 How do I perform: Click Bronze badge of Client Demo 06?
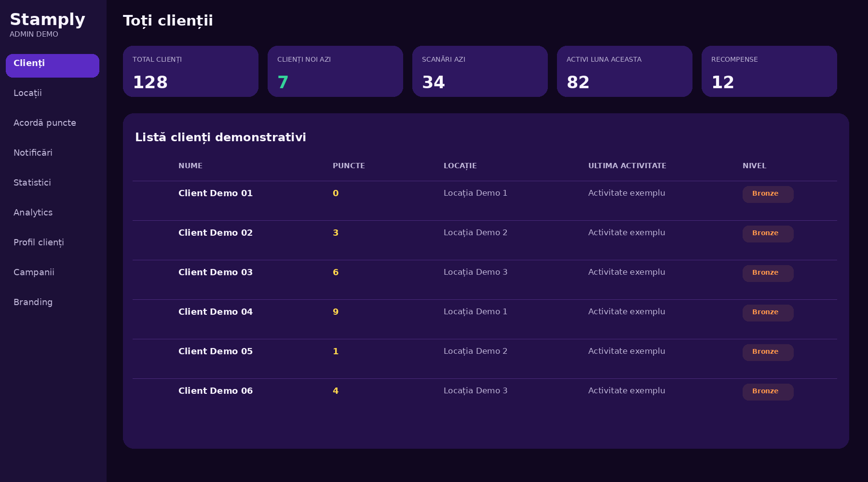[768, 392]
